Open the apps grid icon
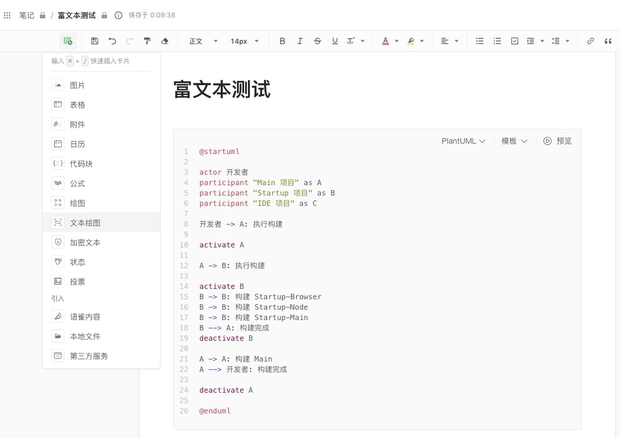Image resolution: width=620 pixels, height=438 pixels. [x=7, y=15]
